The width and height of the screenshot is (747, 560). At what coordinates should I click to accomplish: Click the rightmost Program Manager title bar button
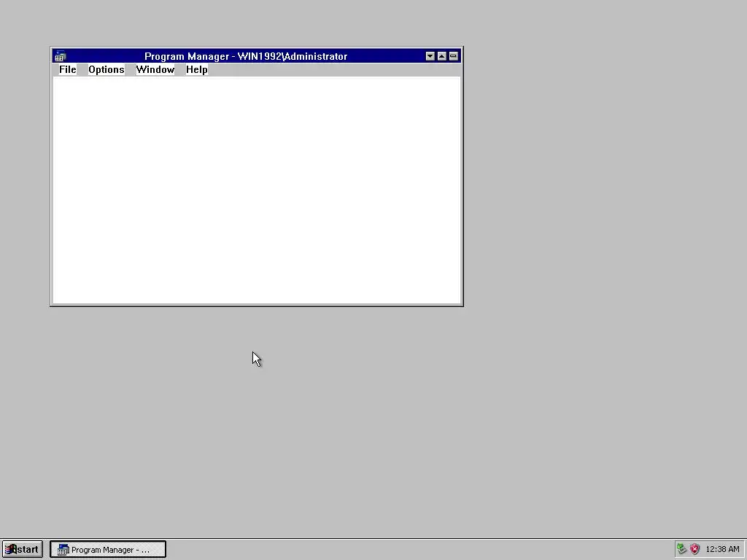(x=453, y=56)
